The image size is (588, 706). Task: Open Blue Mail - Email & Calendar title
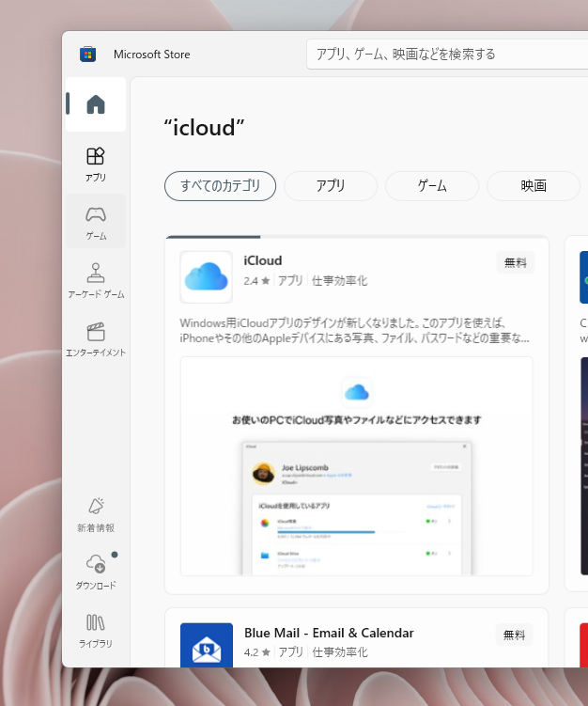pyautogui.click(x=329, y=633)
